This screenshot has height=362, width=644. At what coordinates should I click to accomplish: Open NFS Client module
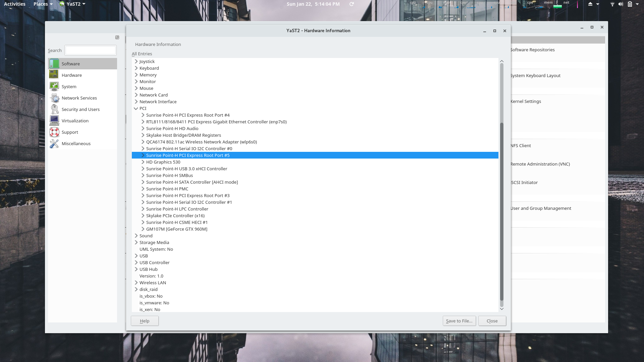click(521, 145)
